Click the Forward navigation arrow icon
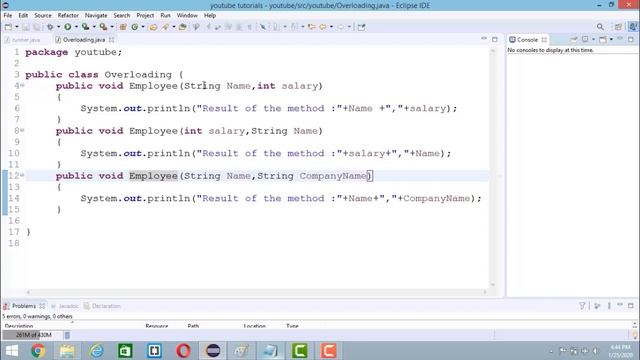This screenshot has height=360, width=640. (340, 27)
